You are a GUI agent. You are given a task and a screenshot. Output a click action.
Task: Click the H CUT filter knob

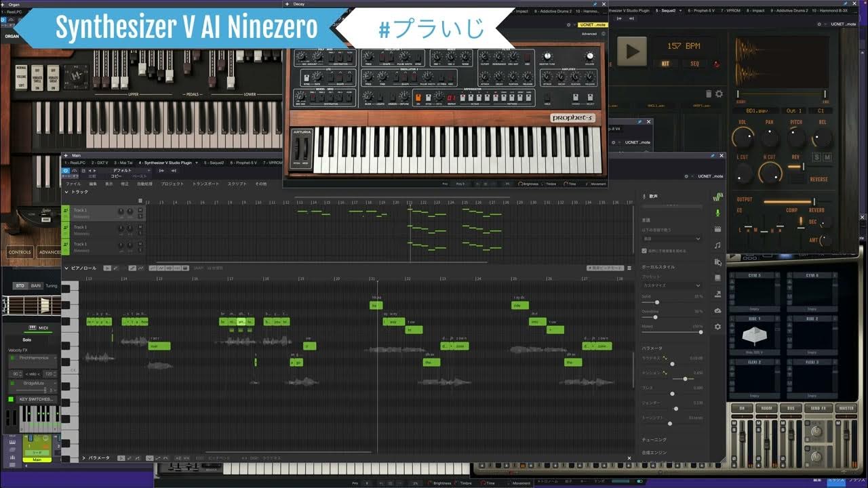point(770,173)
